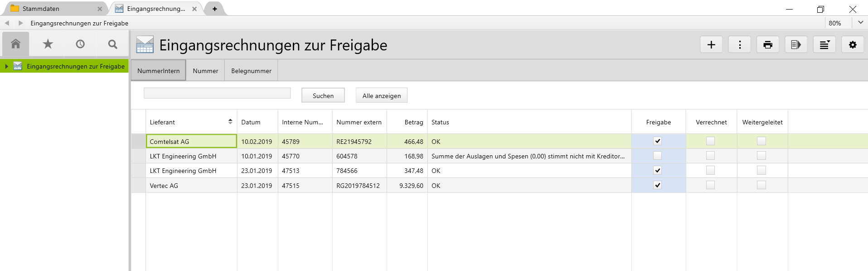Open the list settings lines icon

[x=824, y=44]
